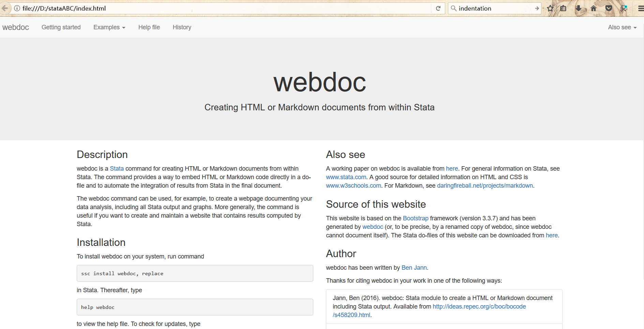The width and height of the screenshot is (644, 329).
Task: Show bookmarks list icon in toolbar
Action: [x=563, y=8]
